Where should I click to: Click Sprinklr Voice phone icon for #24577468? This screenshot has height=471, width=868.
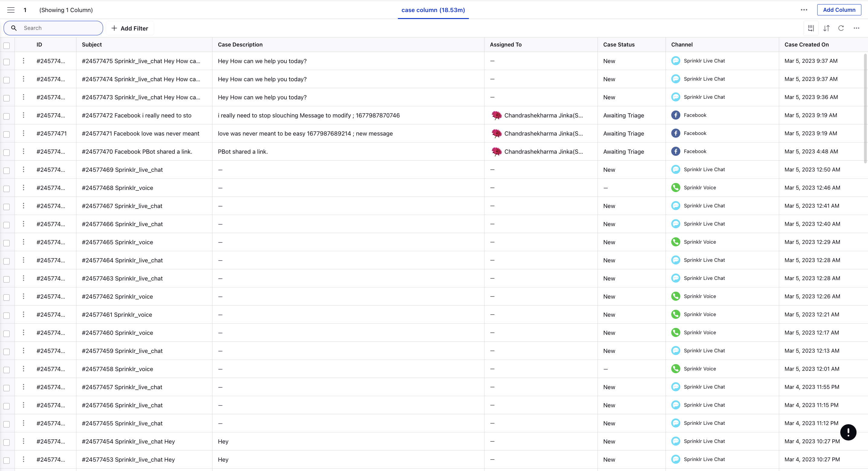click(x=675, y=187)
